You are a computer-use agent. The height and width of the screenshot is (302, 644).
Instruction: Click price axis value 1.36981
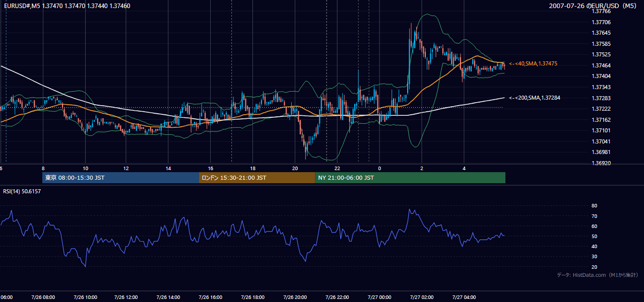click(601, 152)
